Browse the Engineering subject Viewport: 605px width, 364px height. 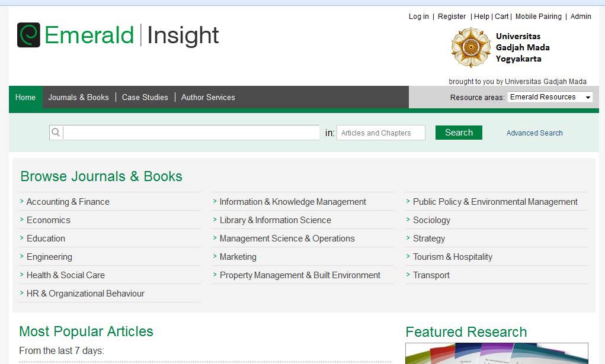[49, 257]
